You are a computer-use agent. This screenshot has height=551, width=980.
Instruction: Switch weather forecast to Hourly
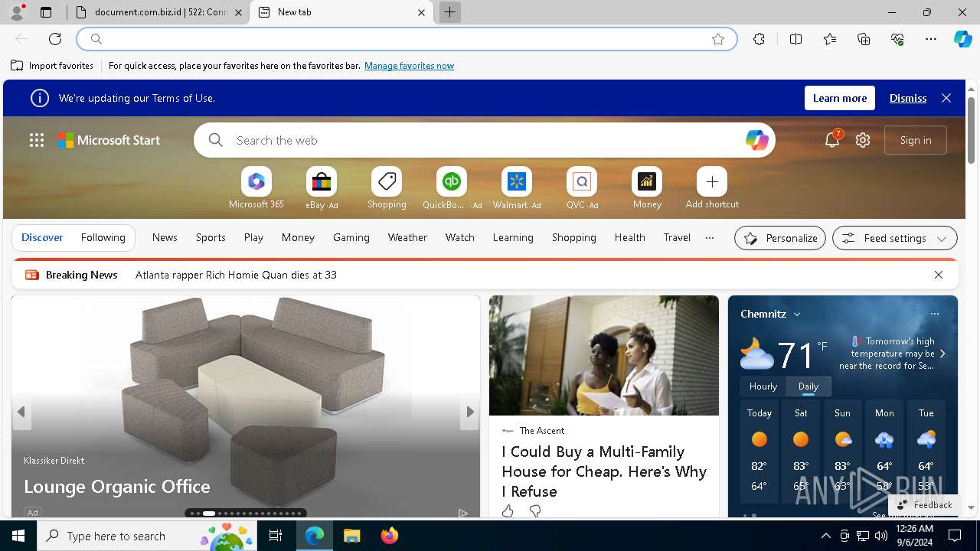pos(763,386)
